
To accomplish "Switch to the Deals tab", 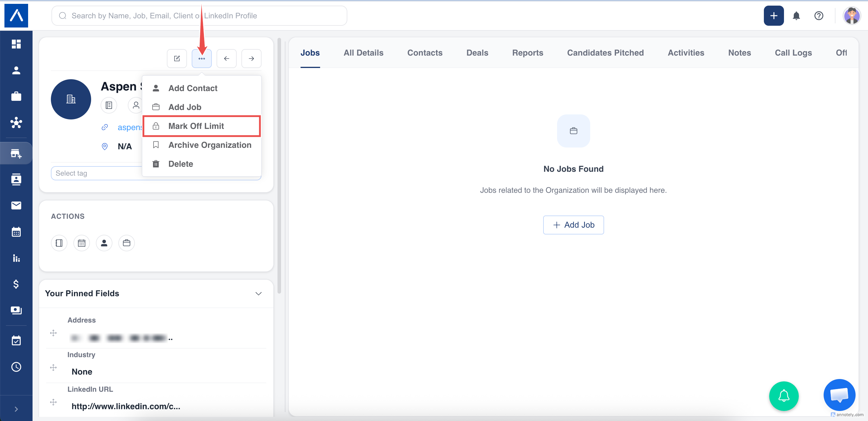I will (477, 53).
